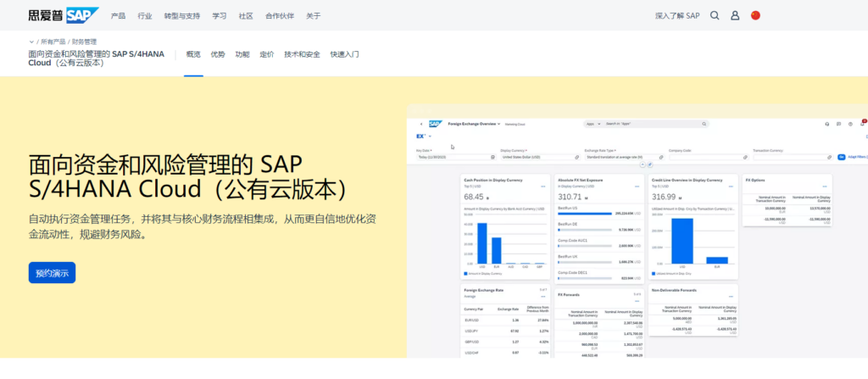
Task: Click the USD/JPY row in exchange rate table
Action: point(506,331)
